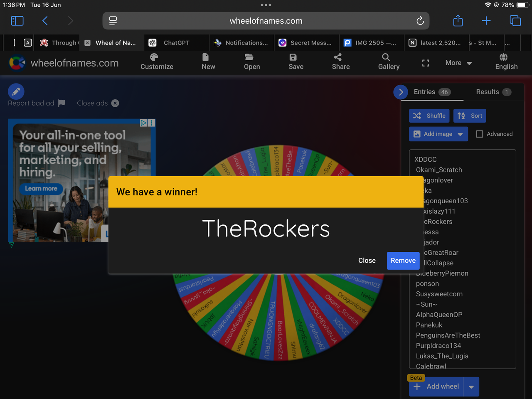The image size is (532, 399).
Task: Open the ad options three-dot icon
Action: click(152, 123)
